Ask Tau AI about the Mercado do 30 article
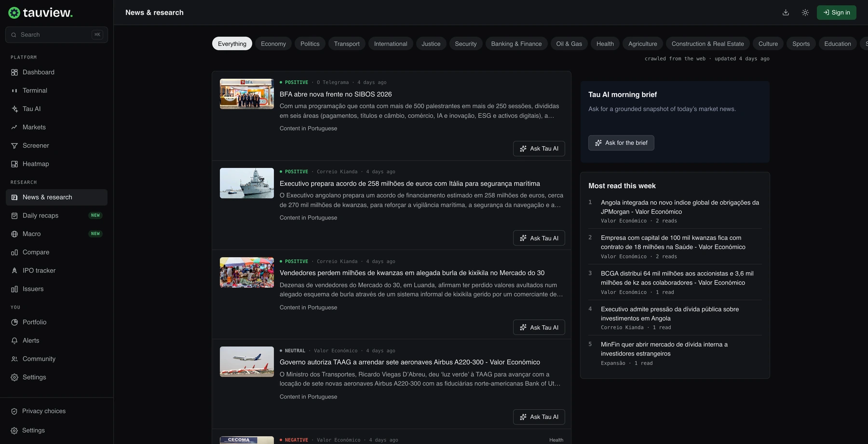The height and width of the screenshot is (444, 868). tap(539, 327)
